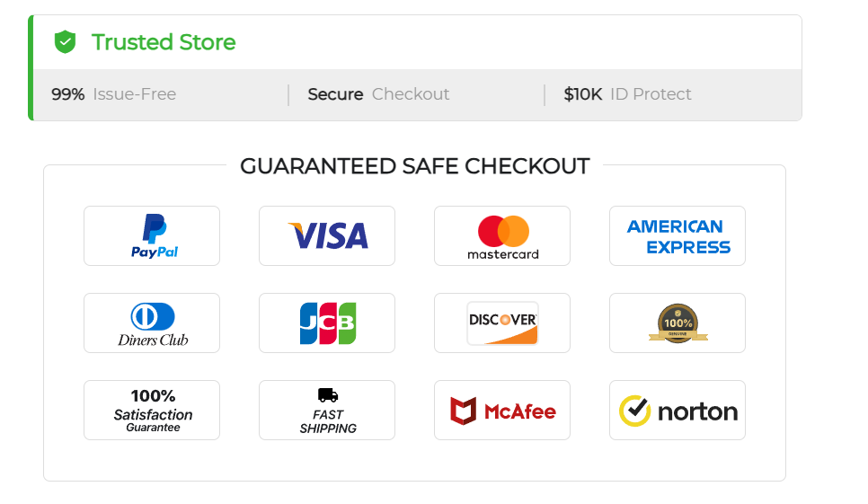Click the 100% Satisfaction Guarantee badge
The height and width of the screenshot is (504, 868).
(152, 410)
